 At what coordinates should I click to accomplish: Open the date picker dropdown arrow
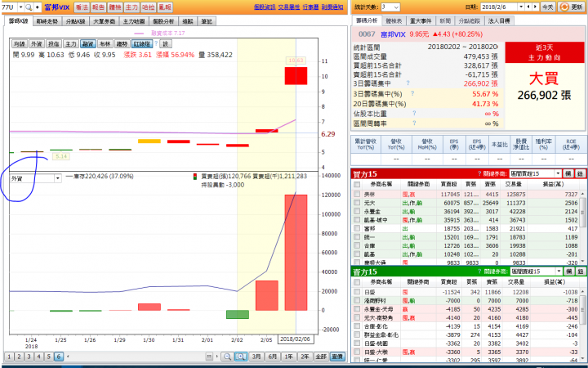click(x=521, y=7)
